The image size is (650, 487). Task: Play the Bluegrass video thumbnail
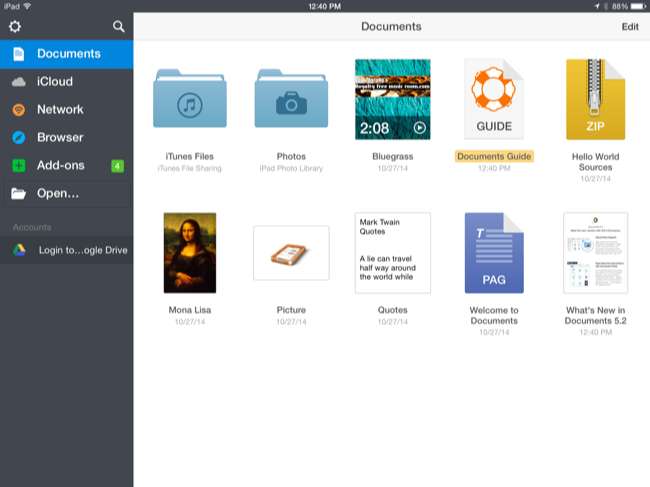[x=392, y=99]
